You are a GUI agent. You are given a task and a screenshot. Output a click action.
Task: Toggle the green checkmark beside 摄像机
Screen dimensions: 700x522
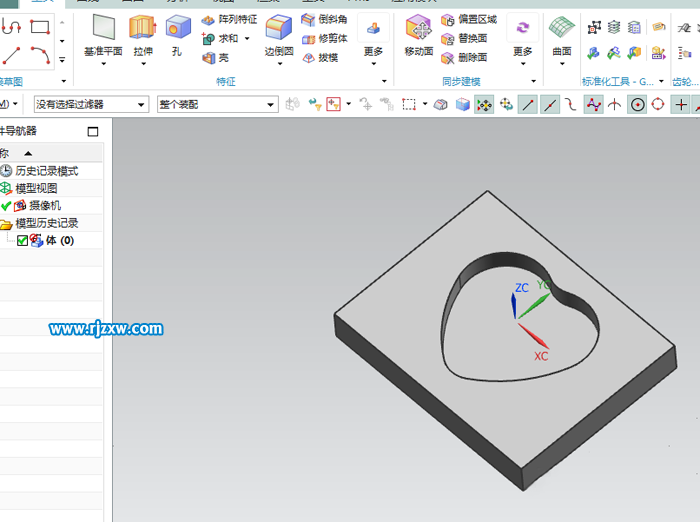click(6, 206)
